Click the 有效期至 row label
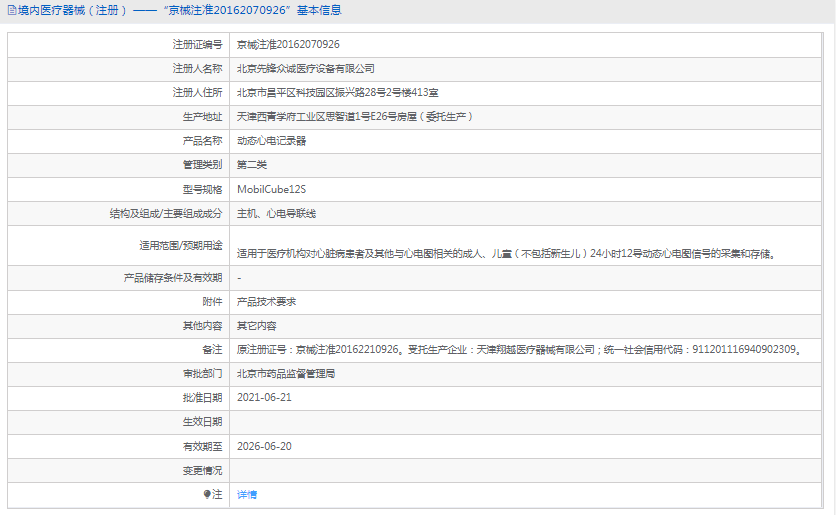Screen dimensions: 836x515 coord(202,446)
